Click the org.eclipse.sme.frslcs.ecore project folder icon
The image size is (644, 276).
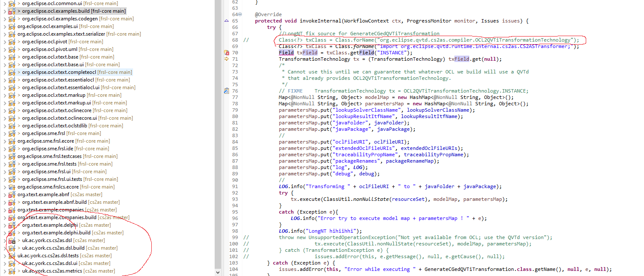click(11, 187)
